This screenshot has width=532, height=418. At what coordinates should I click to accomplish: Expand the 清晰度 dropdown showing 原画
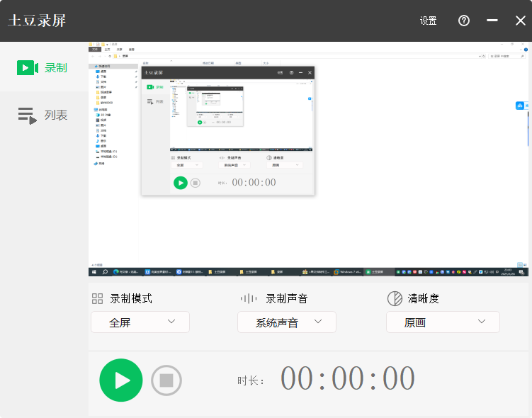[x=443, y=322]
